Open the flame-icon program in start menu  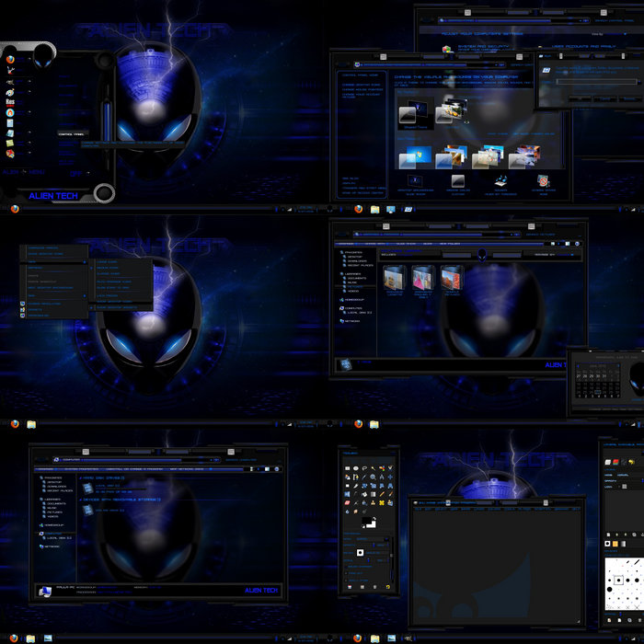[10, 112]
